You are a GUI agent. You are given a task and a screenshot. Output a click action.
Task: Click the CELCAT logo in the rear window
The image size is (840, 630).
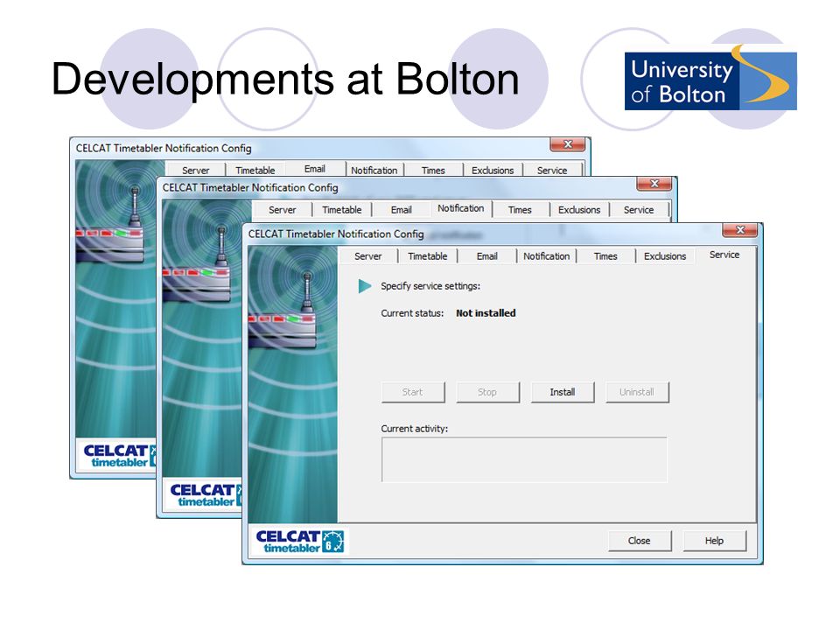click(x=119, y=455)
